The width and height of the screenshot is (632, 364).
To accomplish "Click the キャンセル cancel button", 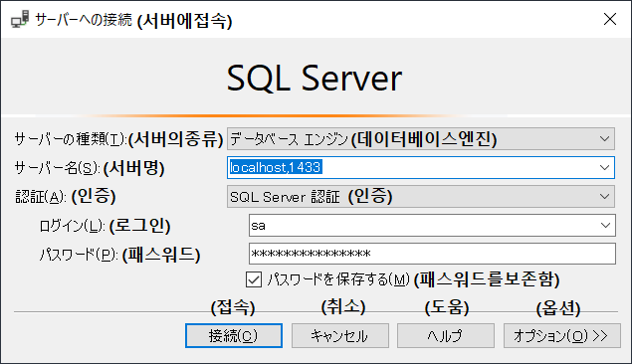I will pos(340,336).
